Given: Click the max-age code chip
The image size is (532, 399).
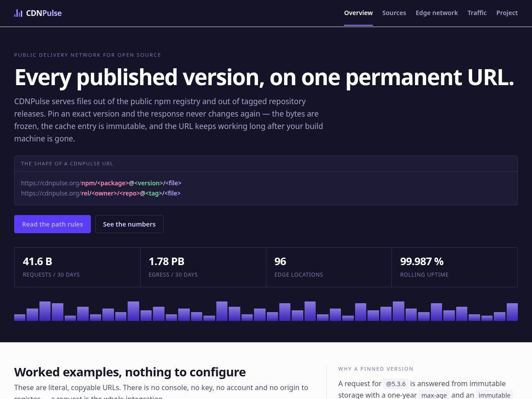Looking at the screenshot, I should pyautogui.click(x=434, y=395).
